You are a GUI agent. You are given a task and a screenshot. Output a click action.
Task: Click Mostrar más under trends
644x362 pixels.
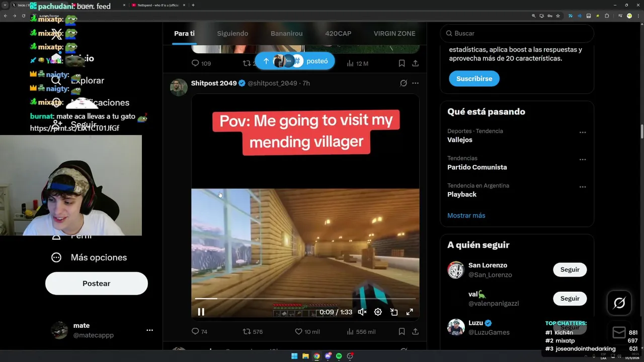tap(466, 215)
